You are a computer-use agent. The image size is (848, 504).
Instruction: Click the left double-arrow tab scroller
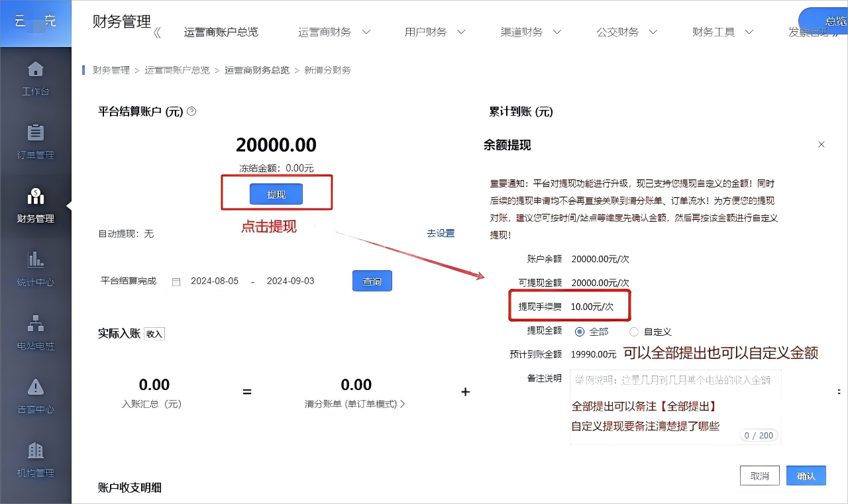[x=157, y=32]
